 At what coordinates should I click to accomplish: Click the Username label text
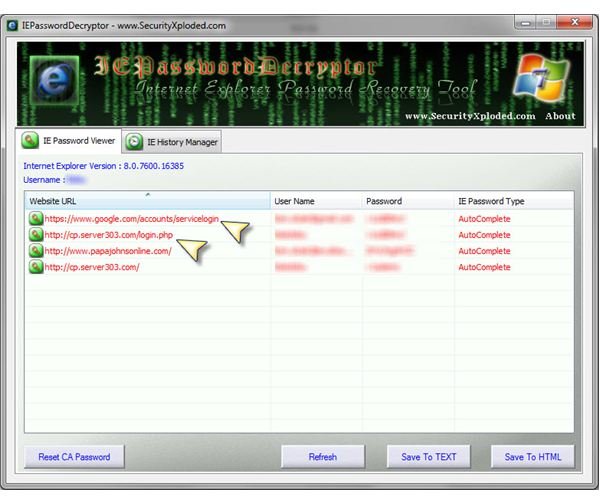point(44,180)
